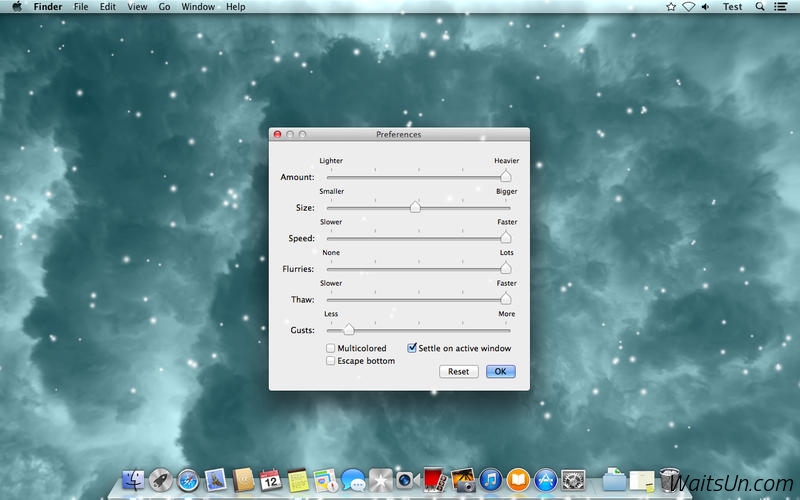
Task: Open the View menu
Action: coord(137,7)
